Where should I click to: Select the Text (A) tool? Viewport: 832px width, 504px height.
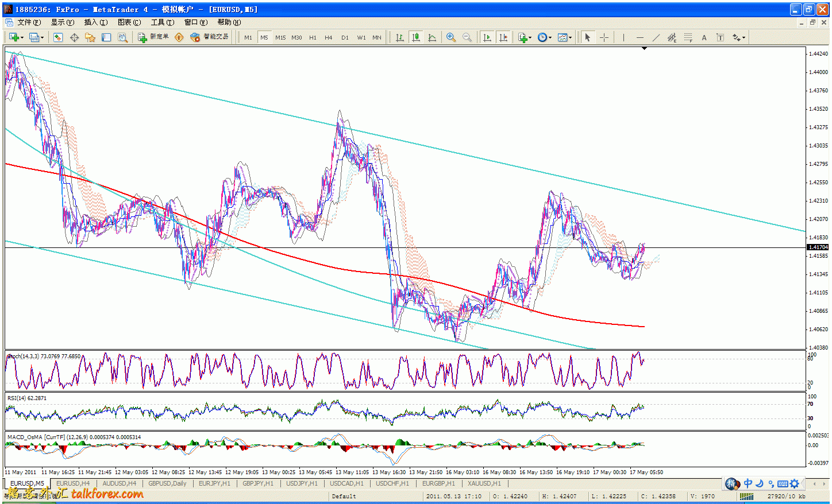(704, 37)
